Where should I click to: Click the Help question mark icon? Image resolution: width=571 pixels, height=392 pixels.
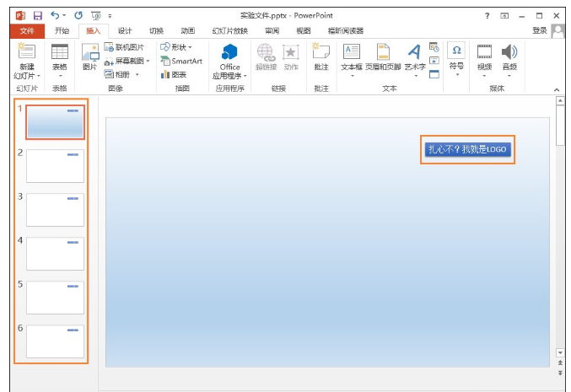coord(487,16)
